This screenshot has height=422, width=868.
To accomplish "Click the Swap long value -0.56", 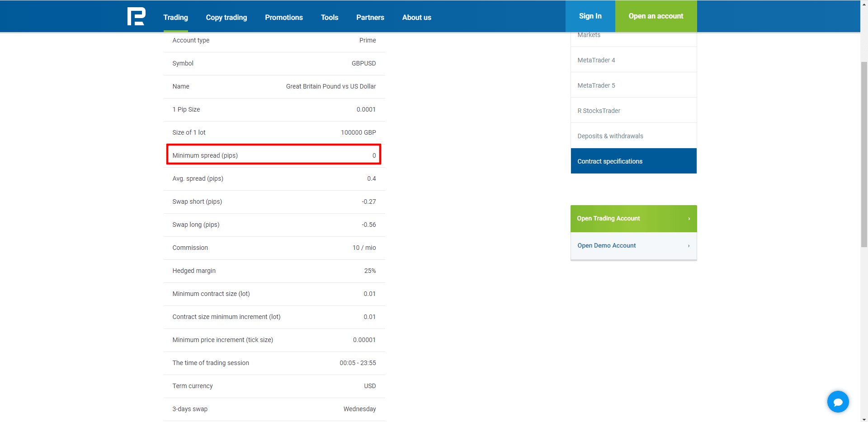I will [369, 225].
